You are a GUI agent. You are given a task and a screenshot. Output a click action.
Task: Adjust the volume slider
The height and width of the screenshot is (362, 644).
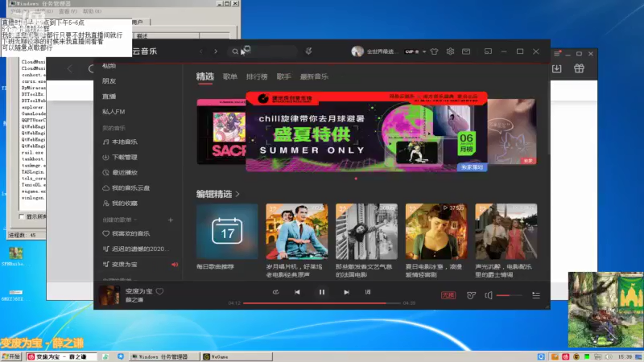510,295
